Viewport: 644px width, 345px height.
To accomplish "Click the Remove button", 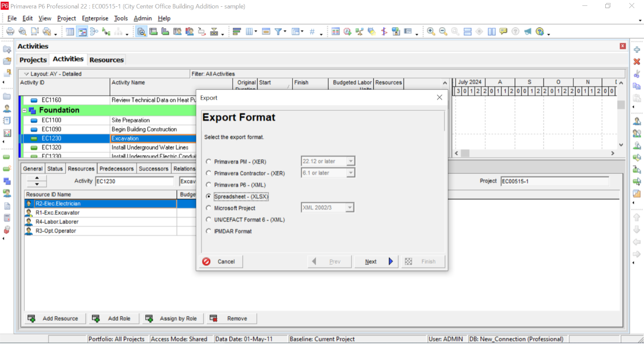I will (231, 318).
